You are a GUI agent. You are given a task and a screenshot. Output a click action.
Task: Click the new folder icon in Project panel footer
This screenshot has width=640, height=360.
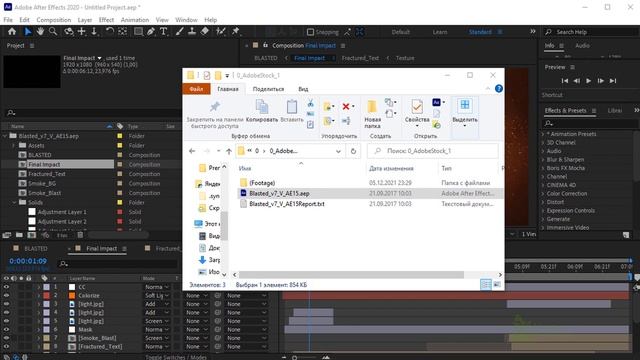[x=19, y=235]
